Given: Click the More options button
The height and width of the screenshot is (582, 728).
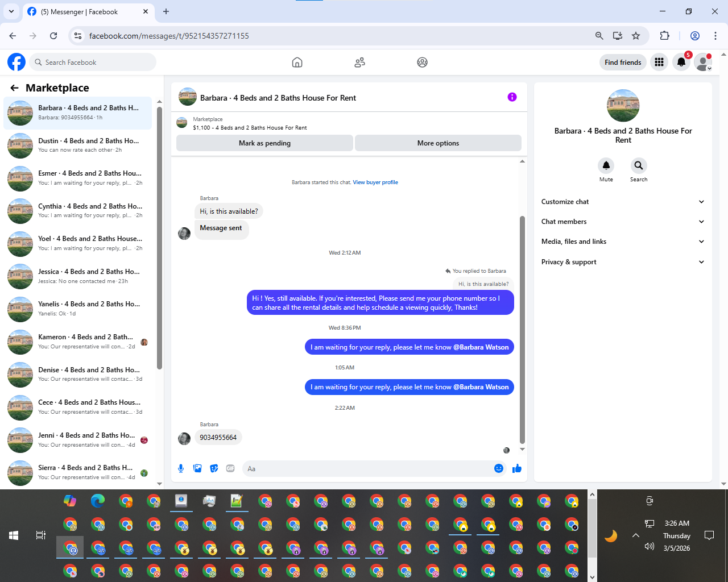Looking at the screenshot, I should click(x=438, y=143).
